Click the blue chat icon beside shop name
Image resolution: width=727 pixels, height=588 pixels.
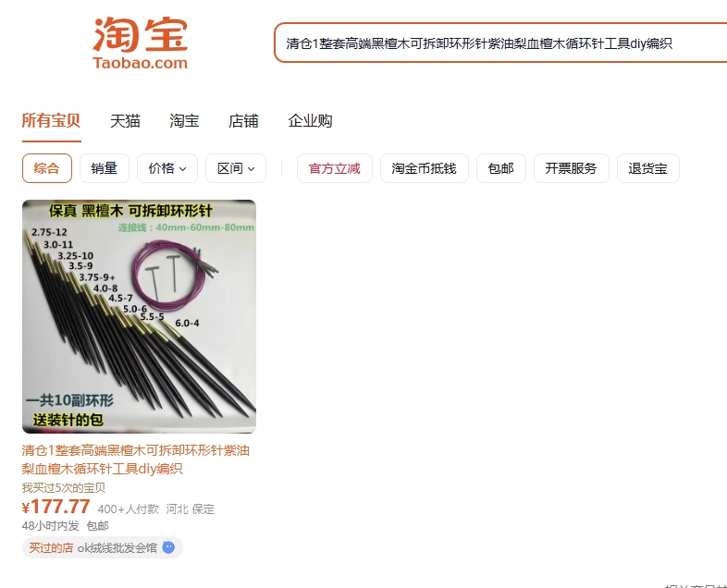pos(168,547)
